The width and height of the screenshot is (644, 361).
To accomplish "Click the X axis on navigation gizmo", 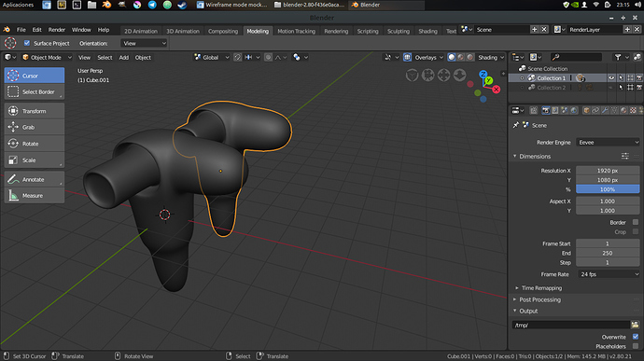I will (497, 90).
